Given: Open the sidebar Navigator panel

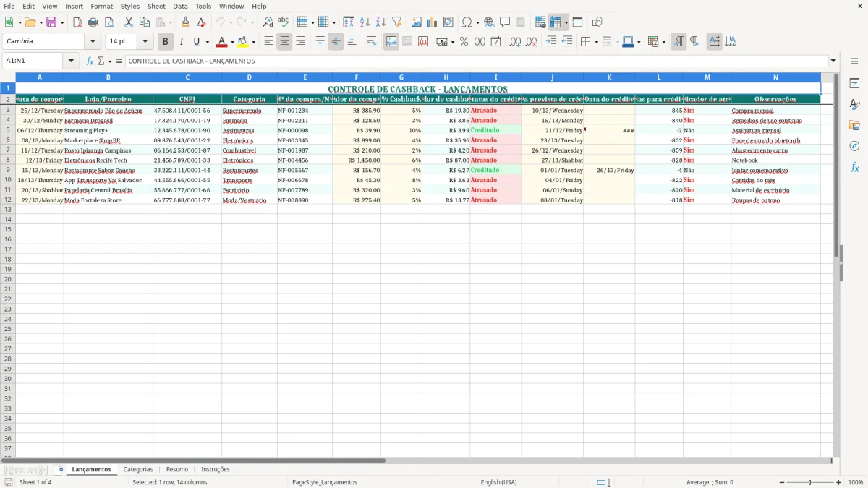Looking at the screenshot, I should click(x=854, y=146).
